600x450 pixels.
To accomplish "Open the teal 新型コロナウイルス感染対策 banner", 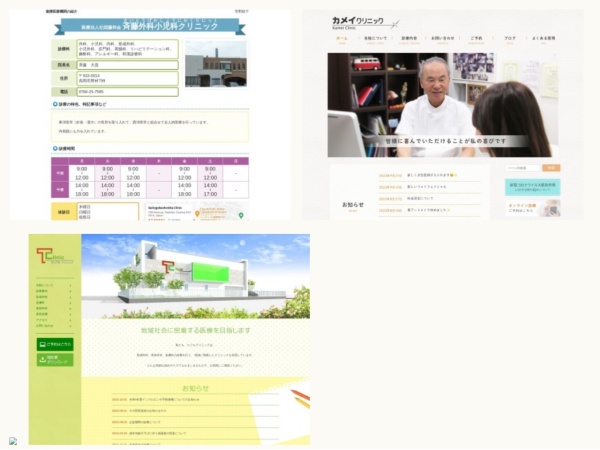I will pyautogui.click(x=532, y=187).
